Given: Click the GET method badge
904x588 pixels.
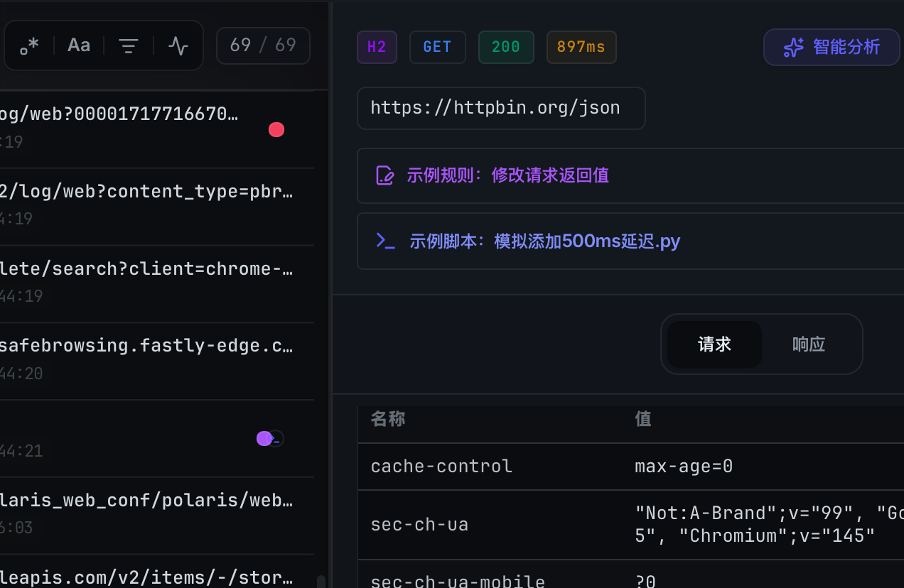Looking at the screenshot, I should [437, 47].
